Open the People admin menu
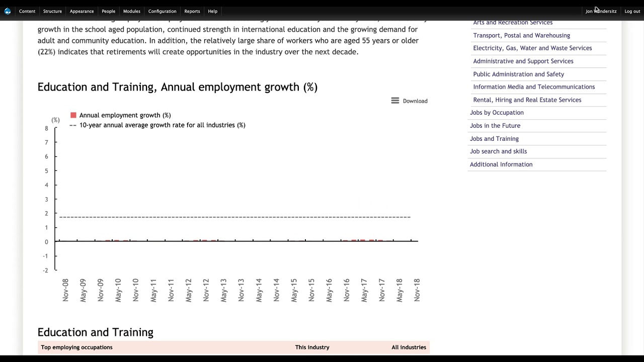Image resolution: width=644 pixels, height=362 pixels. coord(108,11)
